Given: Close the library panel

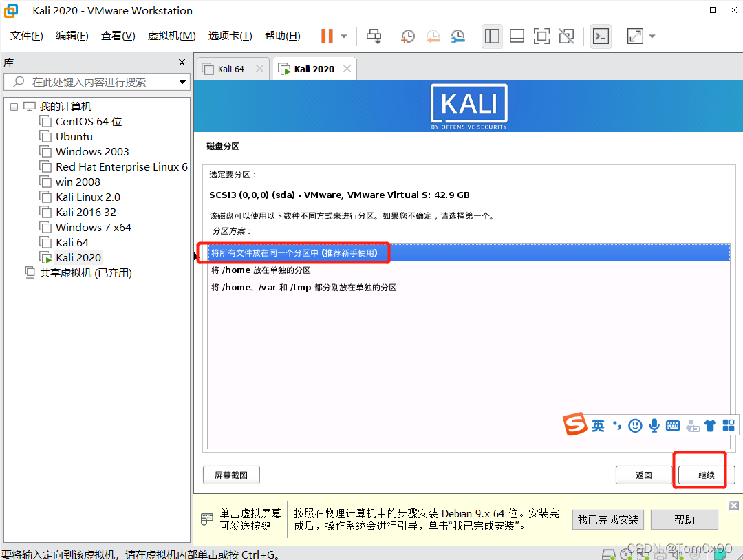Looking at the screenshot, I should [182, 62].
